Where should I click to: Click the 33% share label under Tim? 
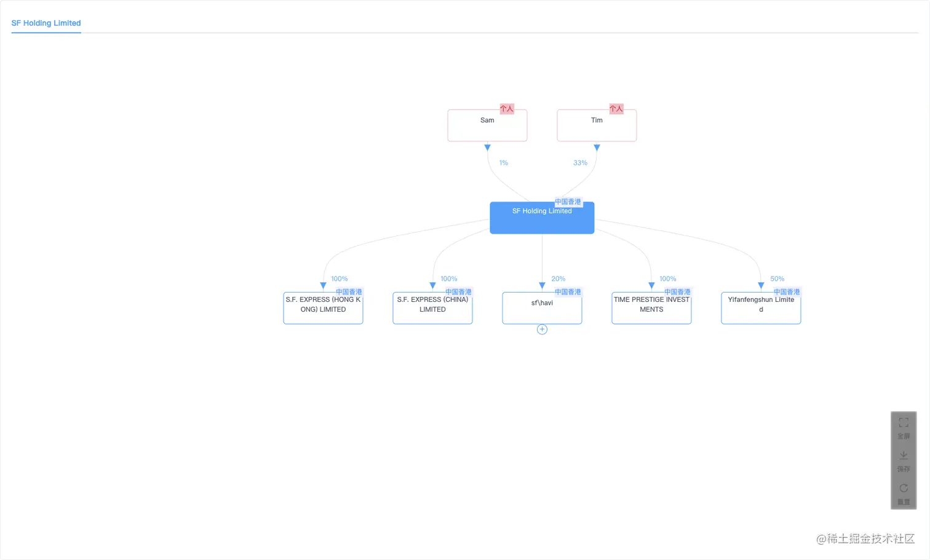pos(581,163)
